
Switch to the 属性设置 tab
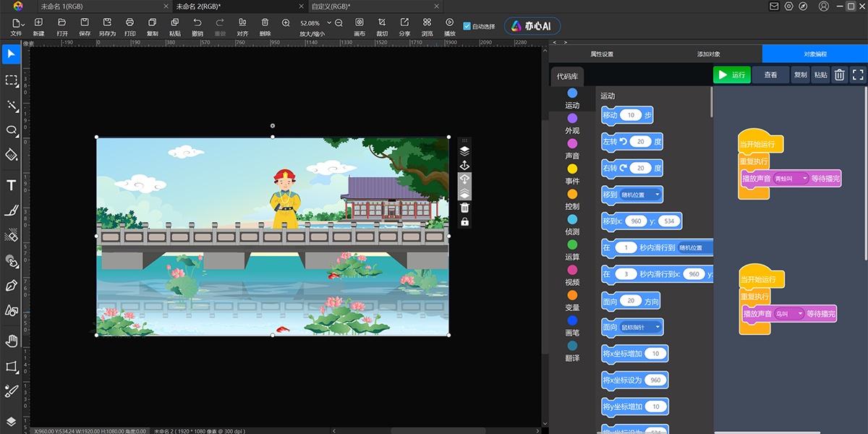click(602, 54)
